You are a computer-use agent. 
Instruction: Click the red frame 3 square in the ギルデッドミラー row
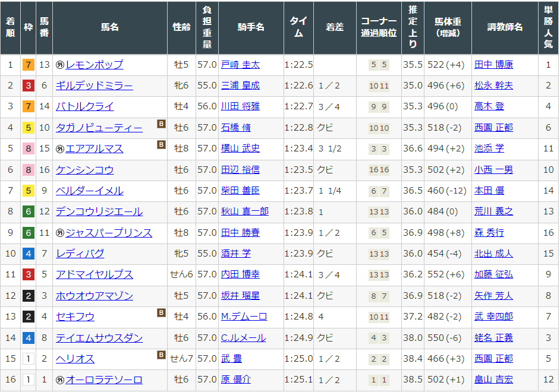click(29, 86)
